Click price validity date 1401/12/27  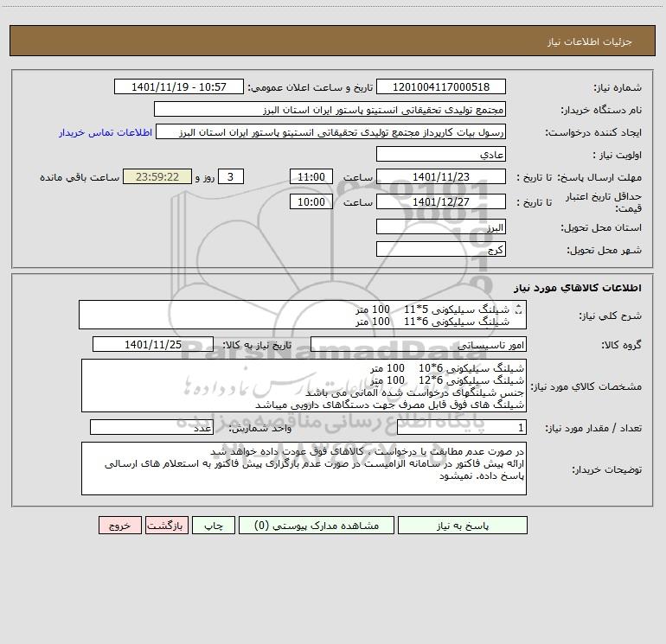pos(441,201)
